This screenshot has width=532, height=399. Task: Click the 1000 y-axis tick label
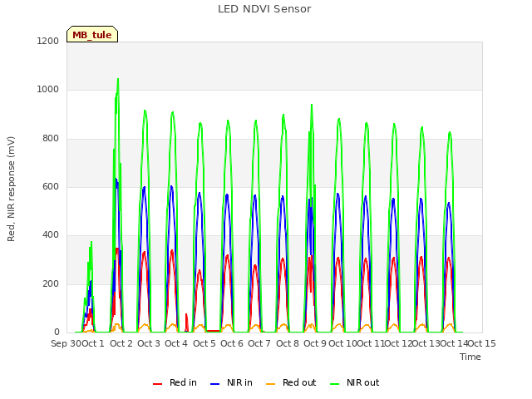[x=48, y=90]
